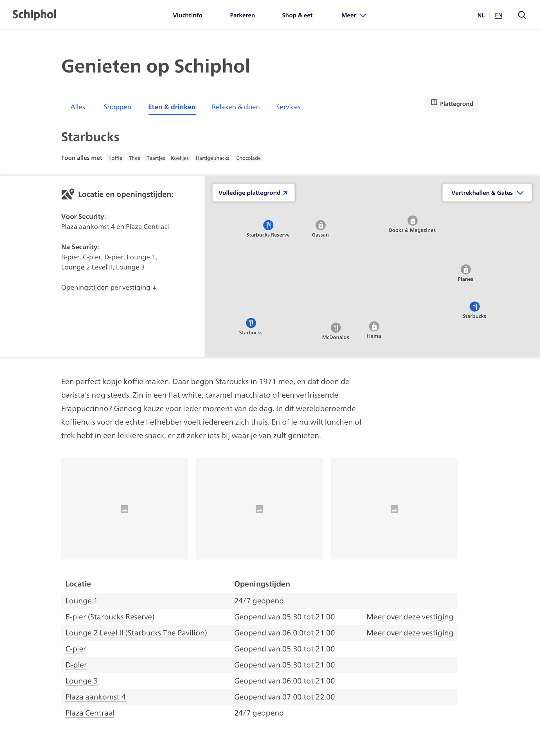
Task: Open the first image placeholder thumbnail
Action: click(x=124, y=509)
